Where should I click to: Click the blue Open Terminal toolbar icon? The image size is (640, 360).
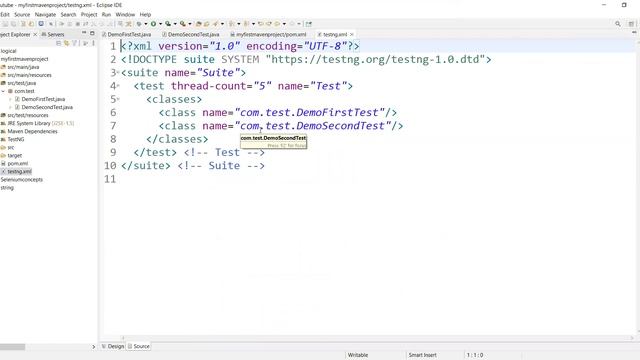click(41, 24)
